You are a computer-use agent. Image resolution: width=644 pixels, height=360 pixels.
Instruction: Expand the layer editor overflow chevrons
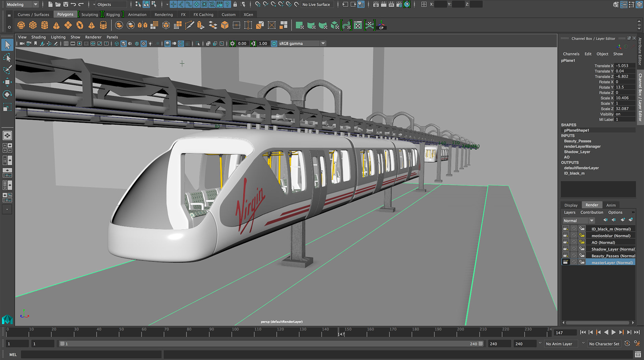633,212
